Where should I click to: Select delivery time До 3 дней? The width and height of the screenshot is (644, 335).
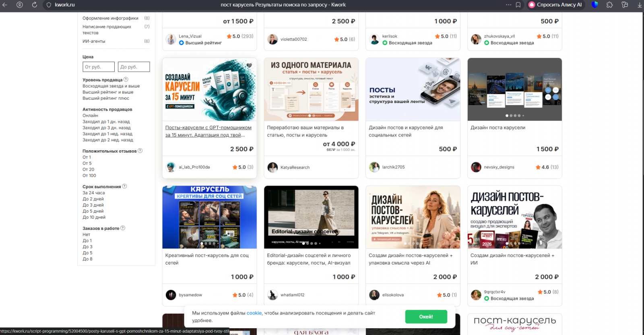click(x=93, y=205)
